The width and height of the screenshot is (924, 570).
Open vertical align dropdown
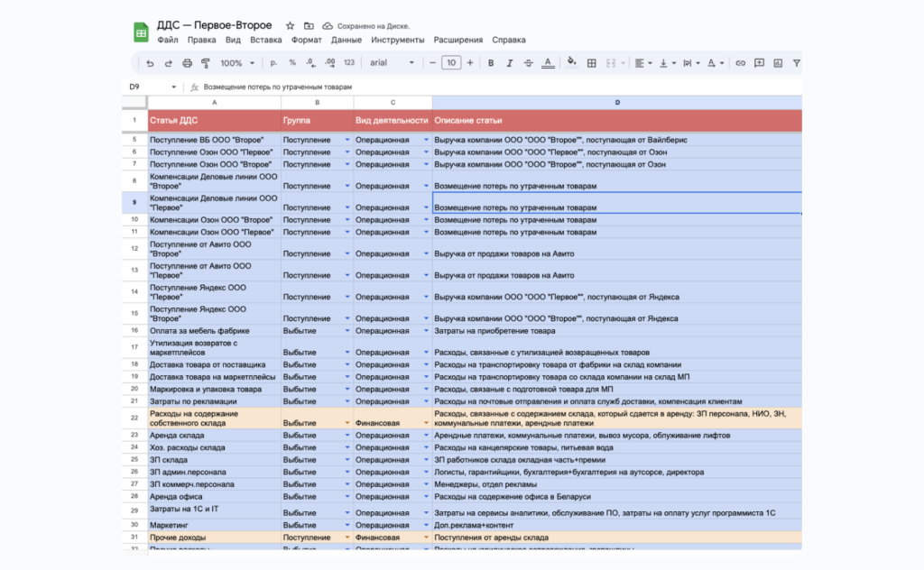pyautogui.click(x=667, y=63)
